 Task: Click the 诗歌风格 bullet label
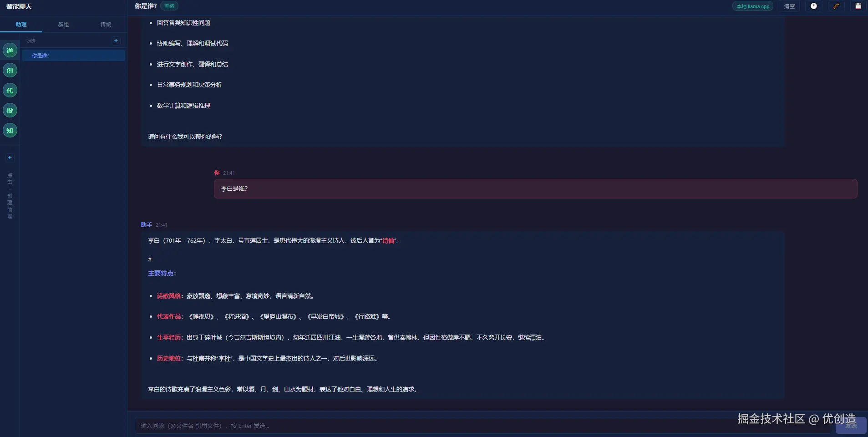[169, 296]
